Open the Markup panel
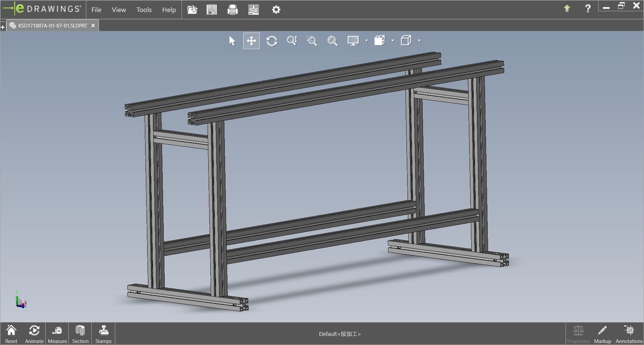This screenshot has height=345, width=644. (602, 334)
